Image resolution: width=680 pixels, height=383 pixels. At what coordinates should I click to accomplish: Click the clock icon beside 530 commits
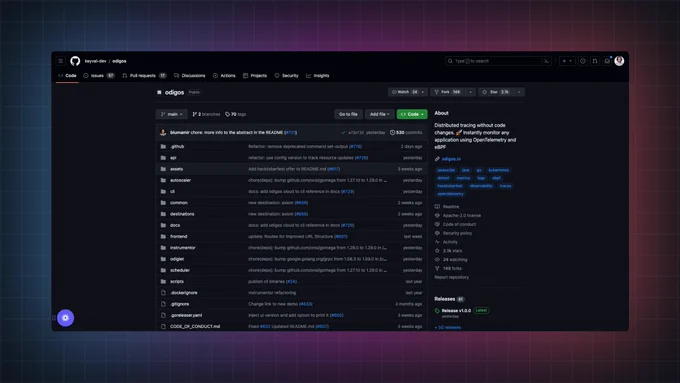[392, 133]
